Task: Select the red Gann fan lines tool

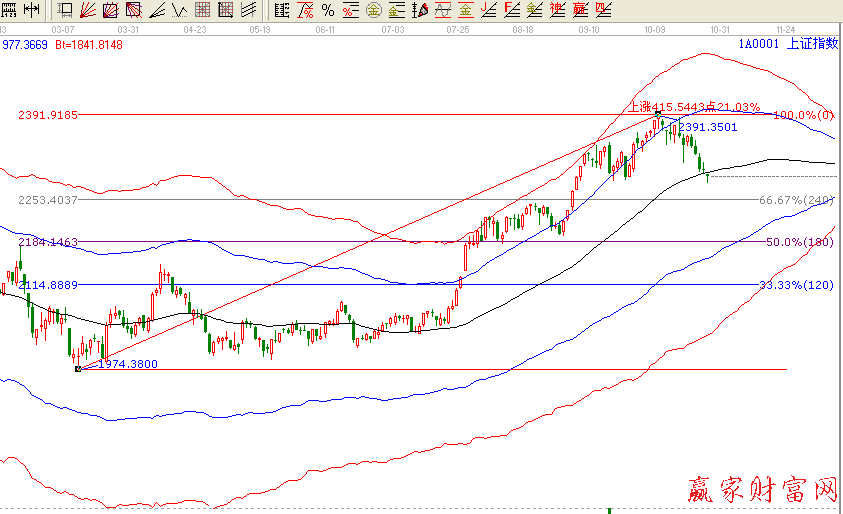Action: pos(87,11)
